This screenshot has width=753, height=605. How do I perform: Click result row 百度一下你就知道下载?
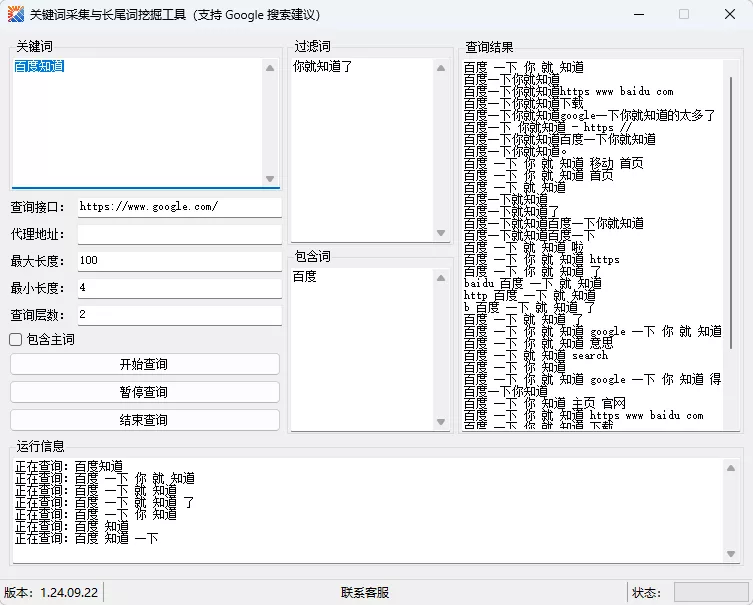523,103
